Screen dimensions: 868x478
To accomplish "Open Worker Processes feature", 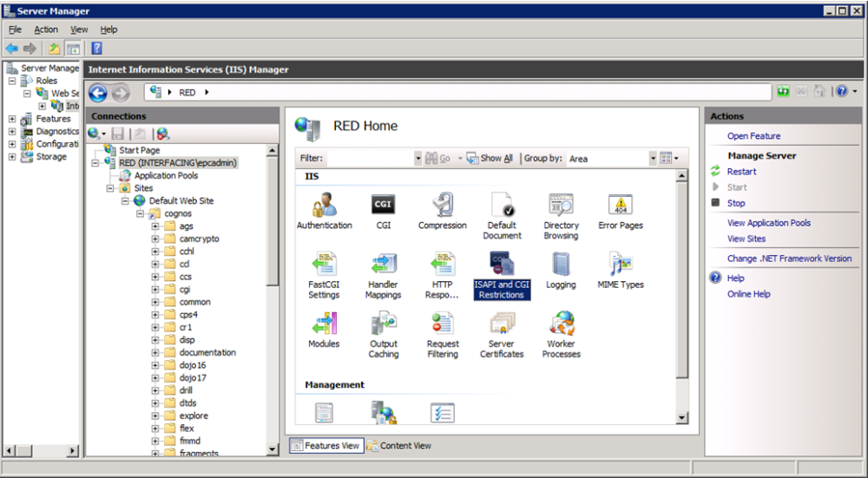I will click(561, 334).
